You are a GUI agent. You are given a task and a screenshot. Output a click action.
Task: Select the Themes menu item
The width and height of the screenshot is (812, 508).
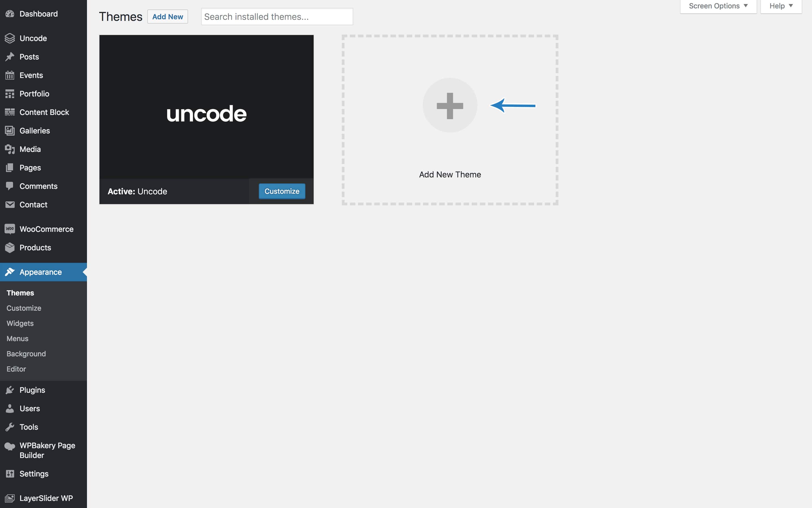pyautogui.click(x=20, y=293)
